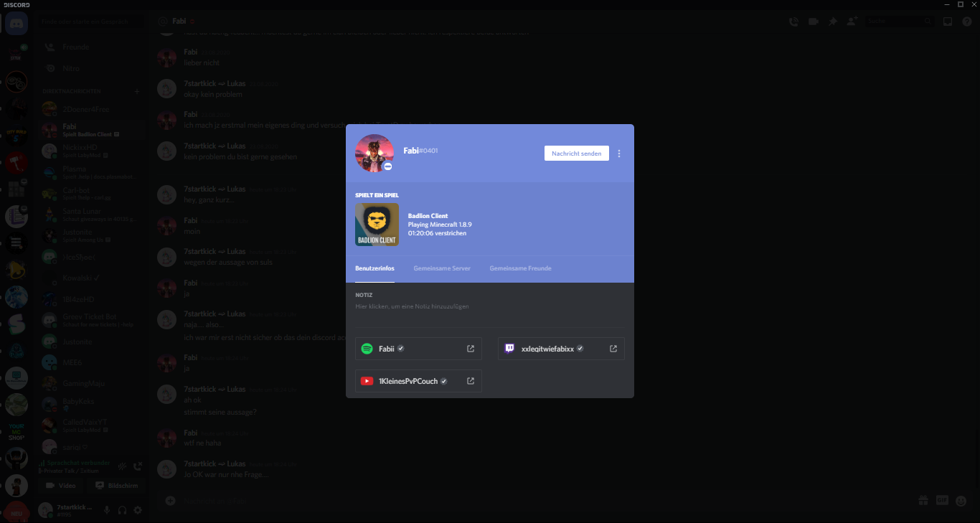This screenshot has width=980, height=523.
Task: Select the Benutzerinfos tab
Action: tap(374, 268)
